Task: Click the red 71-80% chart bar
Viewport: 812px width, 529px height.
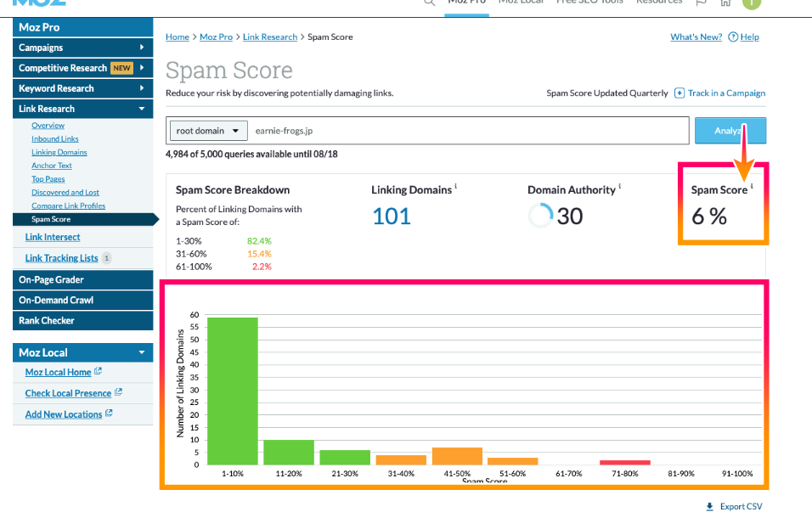Action: click(625, 462)
